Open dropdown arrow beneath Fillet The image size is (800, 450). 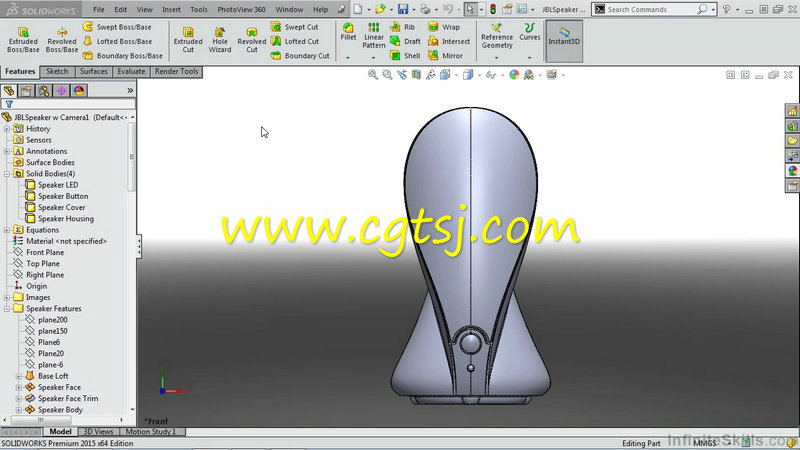(348, 58)
